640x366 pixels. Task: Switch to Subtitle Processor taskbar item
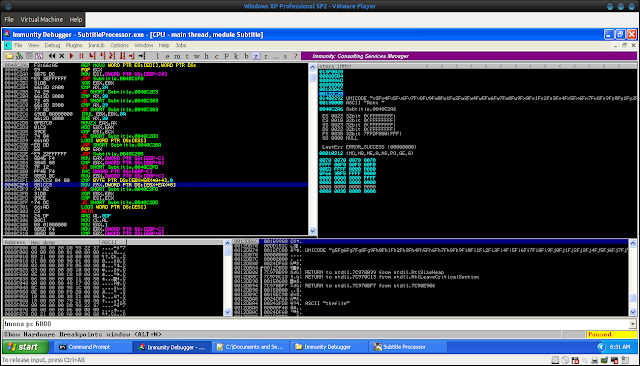coord(407,347)
